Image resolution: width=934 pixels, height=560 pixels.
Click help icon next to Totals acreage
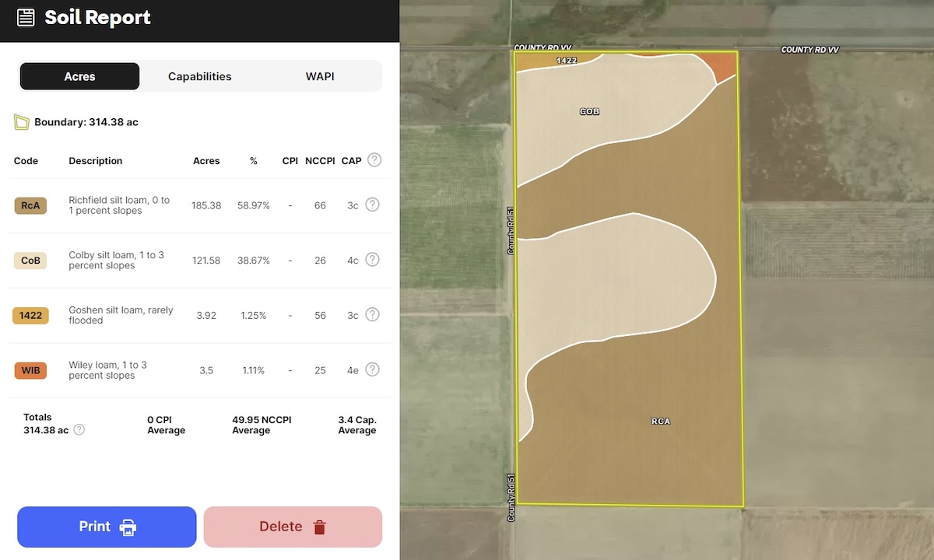coord(79,429)
